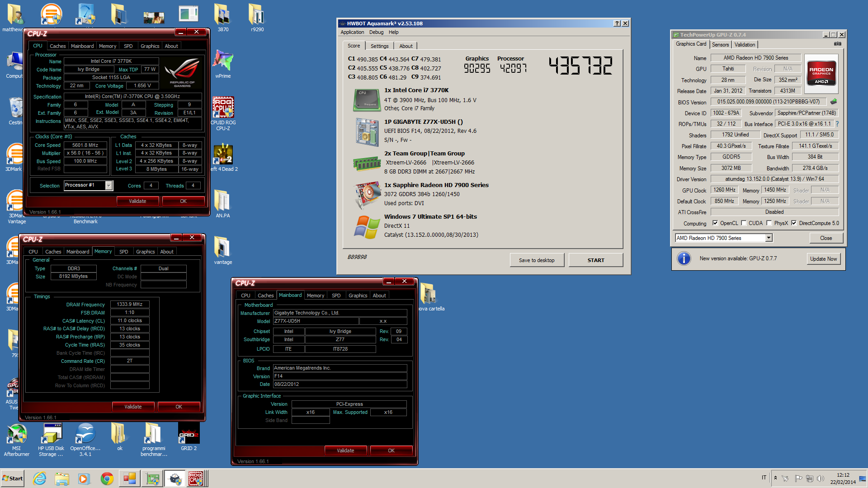The width and height of the screenshot is (868, 488).
Task: Open the CPUID ROG CPU-Z desktop icon
Action: (x=223, y=114)
